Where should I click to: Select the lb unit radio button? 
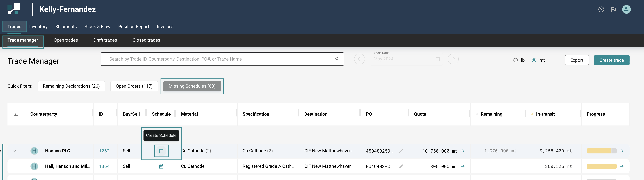coord(515,60)
